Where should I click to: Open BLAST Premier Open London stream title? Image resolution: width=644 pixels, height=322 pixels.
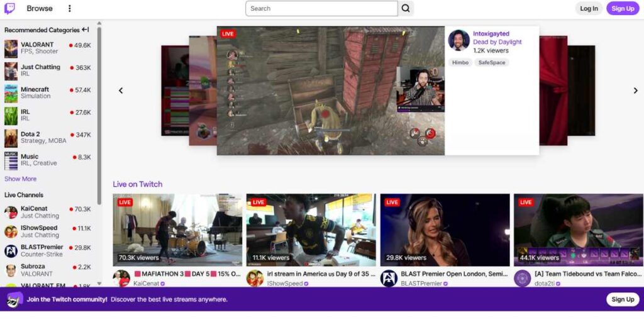click(454, 274)
